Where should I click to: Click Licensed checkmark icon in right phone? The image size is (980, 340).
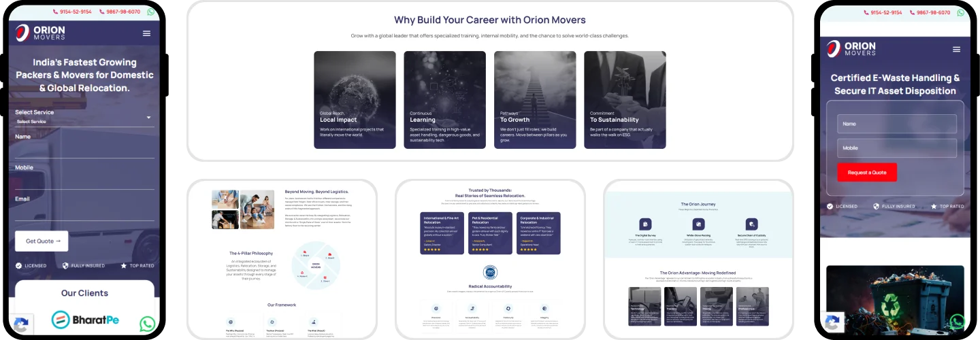(x=830, y=206)
